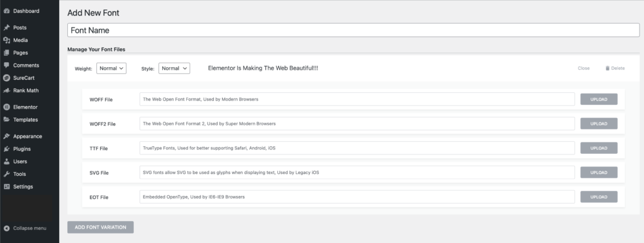Image resolution: width=644 pixels, height=243 pixels.
Task: Click the Weight: label
Action: click(84, 69)
